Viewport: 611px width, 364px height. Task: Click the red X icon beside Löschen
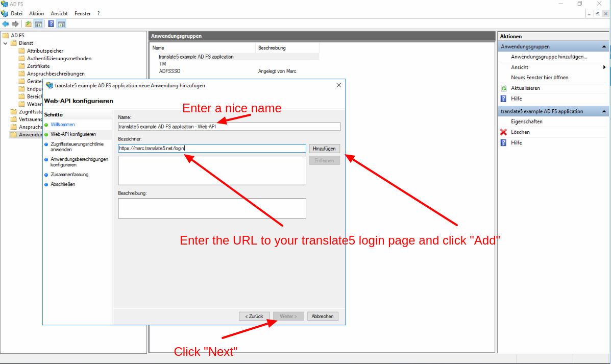(x=504, y=132)
